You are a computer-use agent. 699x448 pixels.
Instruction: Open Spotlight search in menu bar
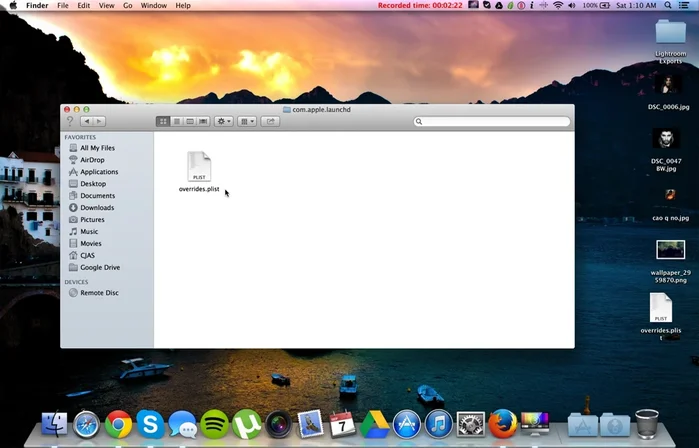pos(668,5)
